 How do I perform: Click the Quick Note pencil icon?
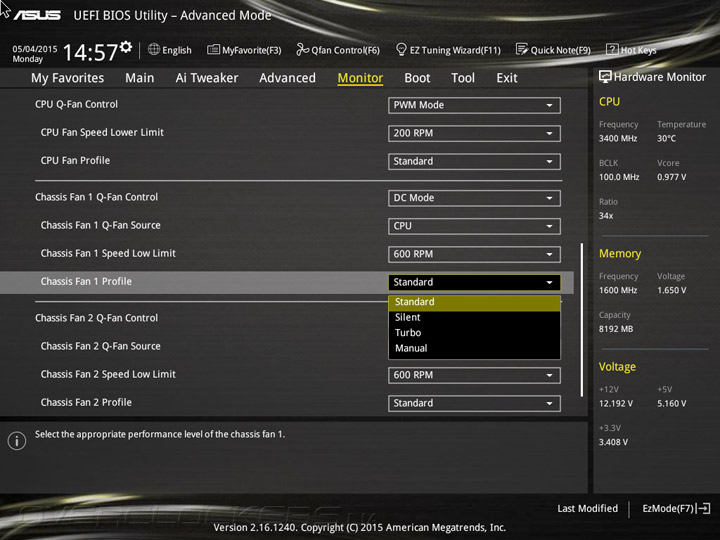(522, 49)
